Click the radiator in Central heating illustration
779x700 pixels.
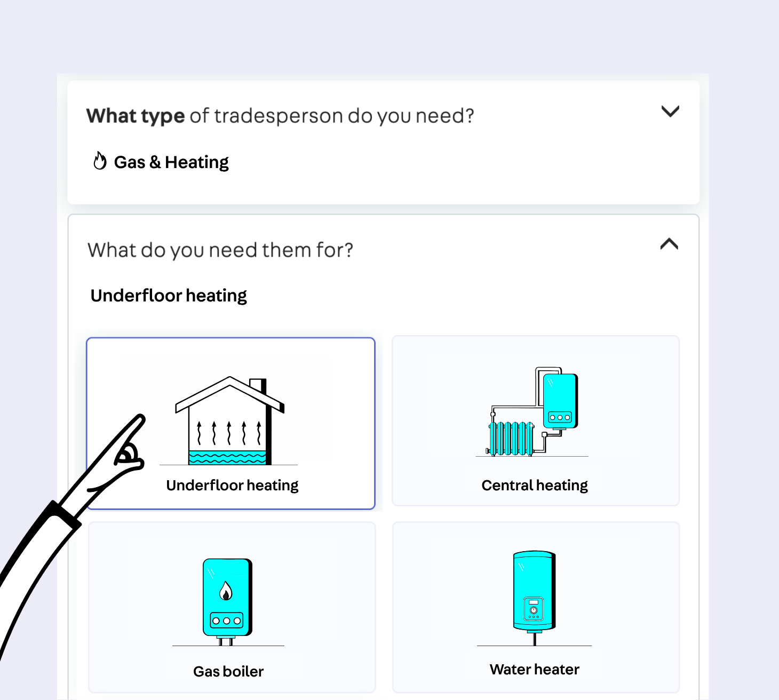pos(511,439)
